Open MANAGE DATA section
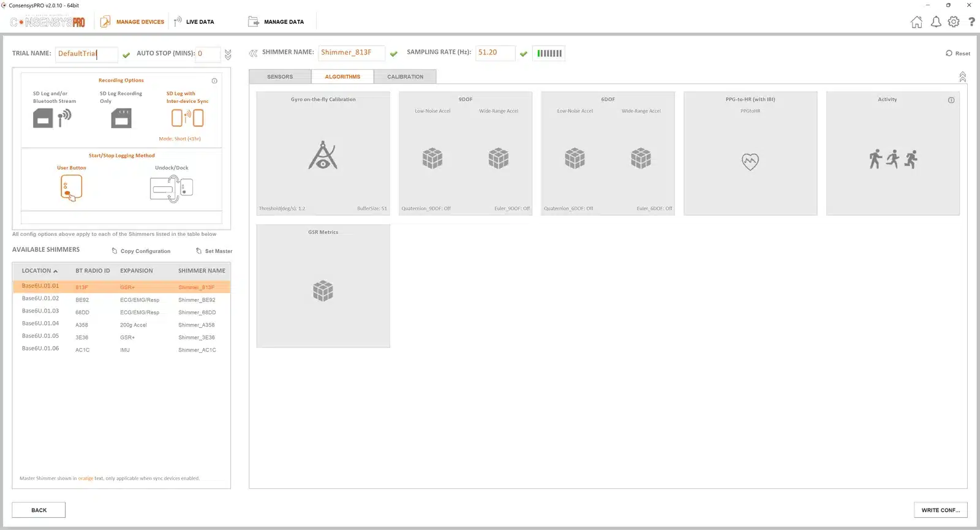 (x=276, y=22)
